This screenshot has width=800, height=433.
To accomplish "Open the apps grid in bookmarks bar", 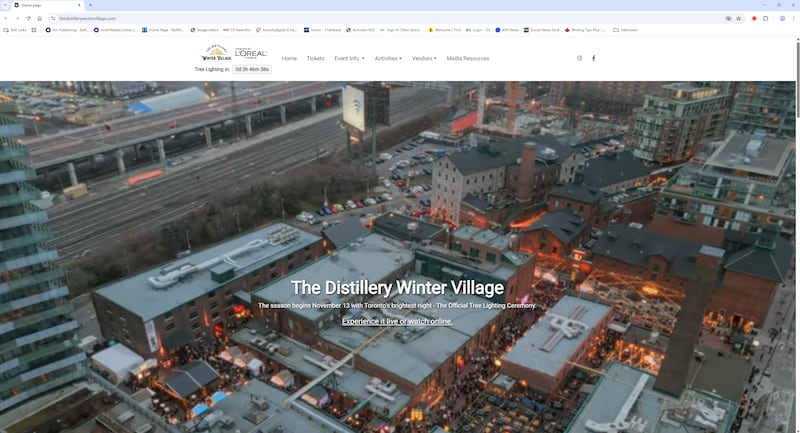I will [x=33, y=30].
